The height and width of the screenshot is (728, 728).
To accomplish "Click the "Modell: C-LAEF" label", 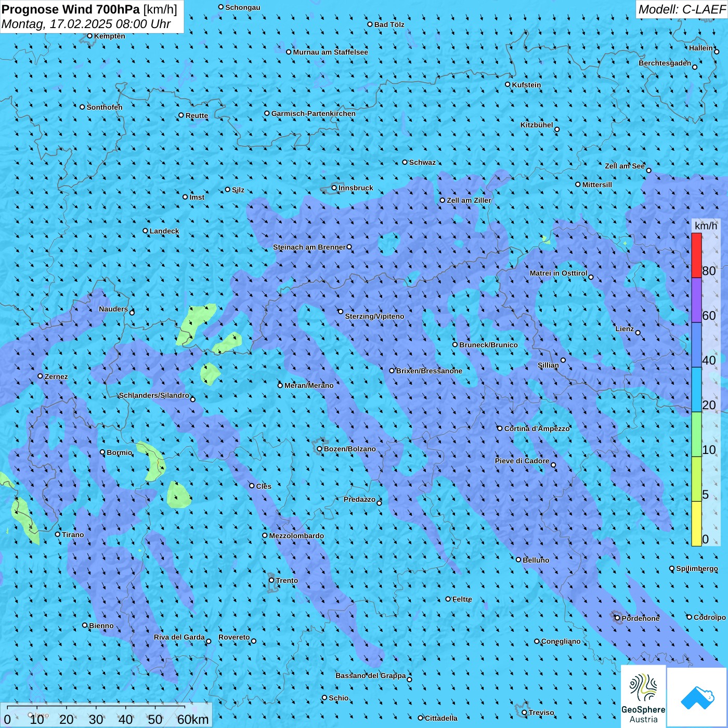I will point(682,9).
